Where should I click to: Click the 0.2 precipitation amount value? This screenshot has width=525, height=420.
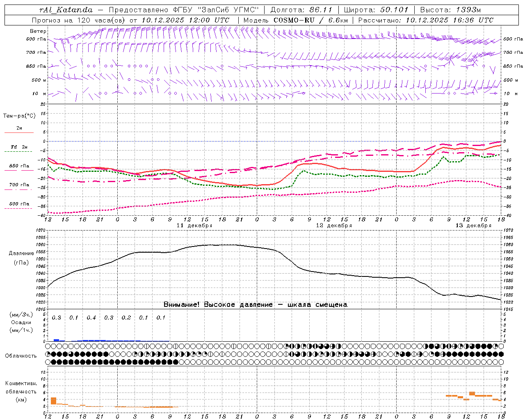tap(126, 318)
